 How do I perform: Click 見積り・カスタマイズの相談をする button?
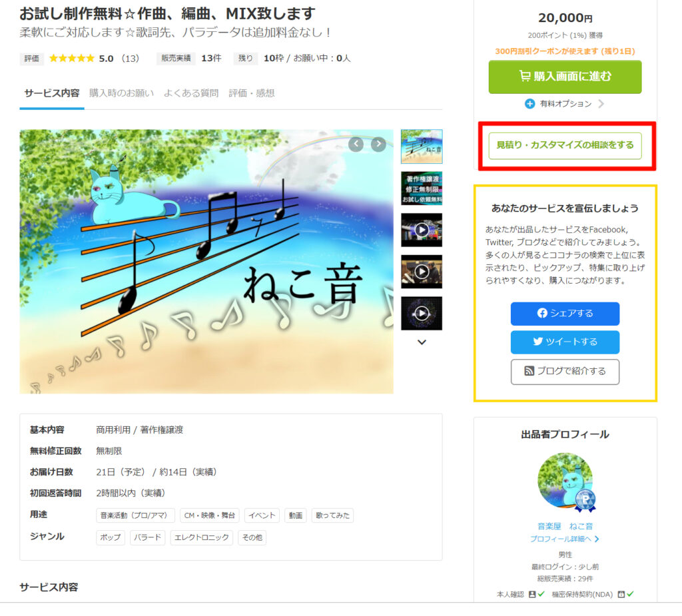(x=565, y=145)
